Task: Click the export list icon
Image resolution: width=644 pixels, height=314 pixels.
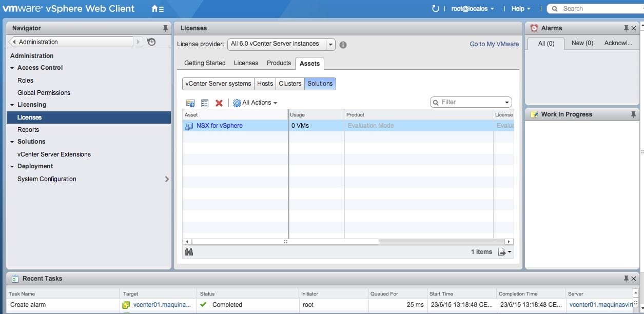Action: click(504, 252)
